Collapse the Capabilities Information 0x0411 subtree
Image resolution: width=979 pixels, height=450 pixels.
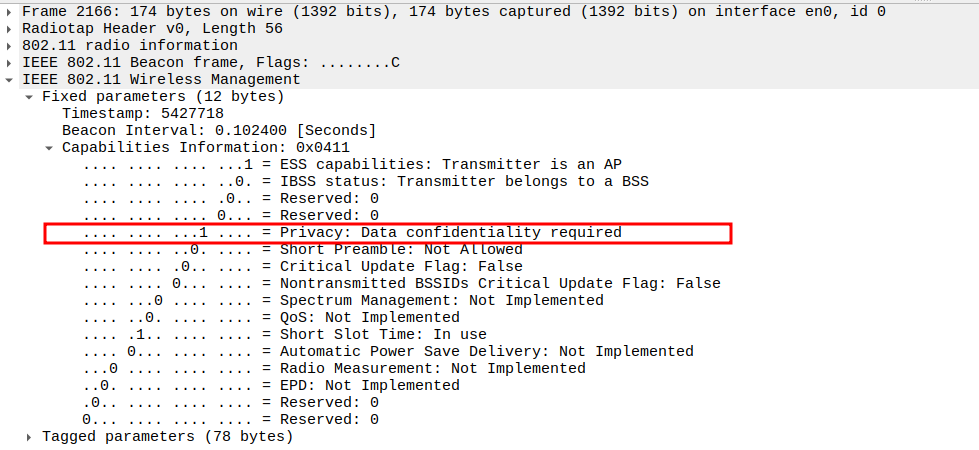(50, 147)
